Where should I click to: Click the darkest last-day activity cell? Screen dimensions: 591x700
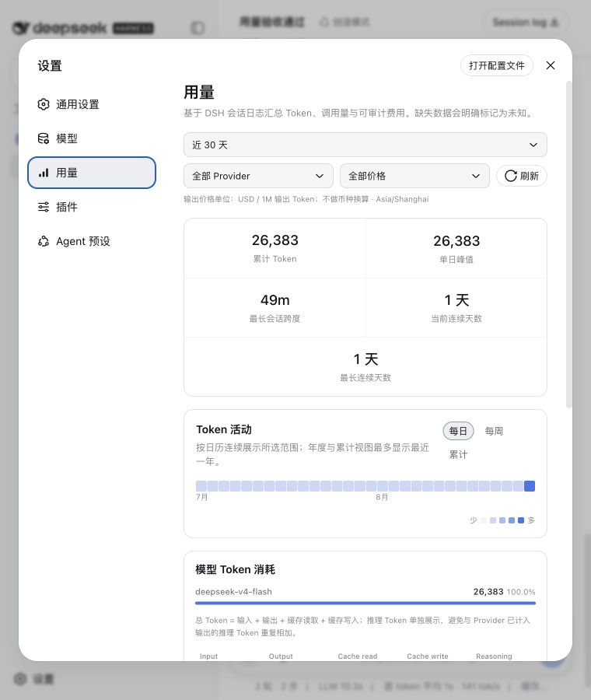(530, 486)
